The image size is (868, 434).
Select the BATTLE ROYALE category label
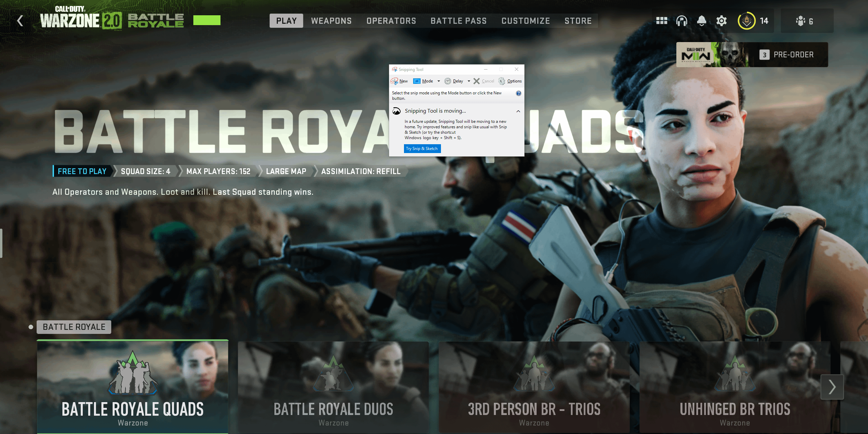click(x=74, y=327)
